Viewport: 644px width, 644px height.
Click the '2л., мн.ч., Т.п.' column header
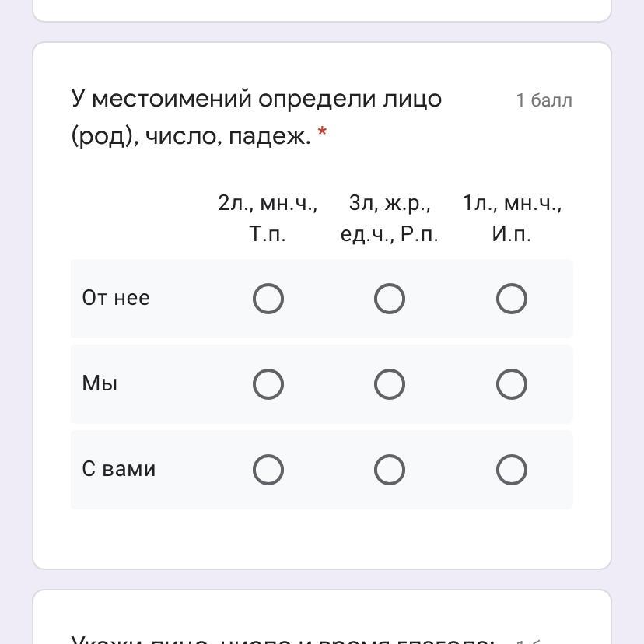coord(268,218)
